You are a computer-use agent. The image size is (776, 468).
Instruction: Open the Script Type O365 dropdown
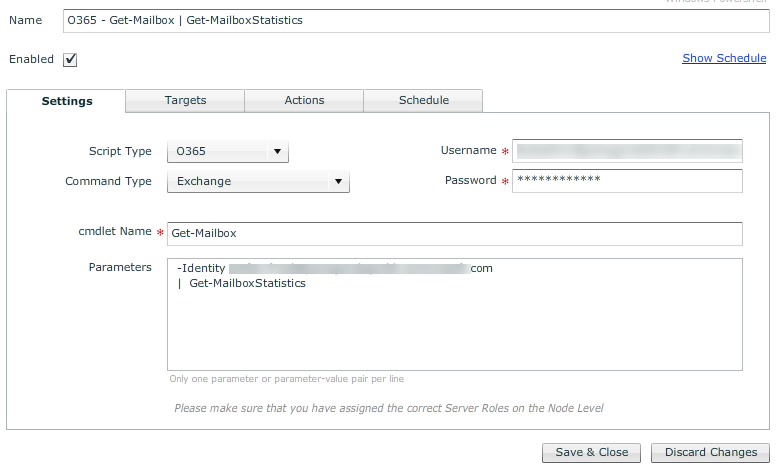point(228,152)
